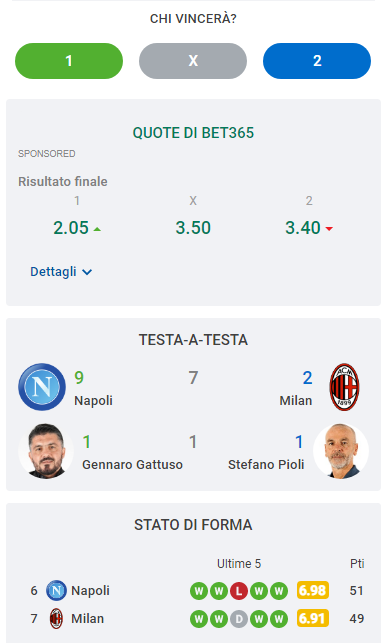Select the 3.50 draw odds
Image resolution: width=387 pixels, height=643 pixels.
[x=193, y=228]
